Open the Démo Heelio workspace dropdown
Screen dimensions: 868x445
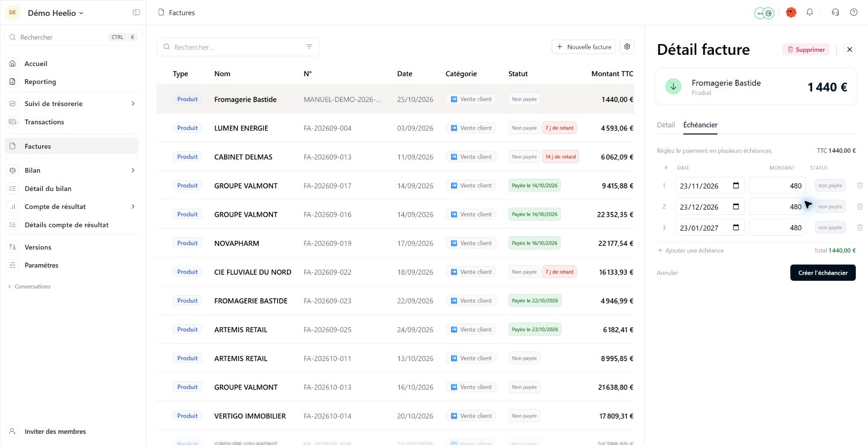tap(55, 13)
